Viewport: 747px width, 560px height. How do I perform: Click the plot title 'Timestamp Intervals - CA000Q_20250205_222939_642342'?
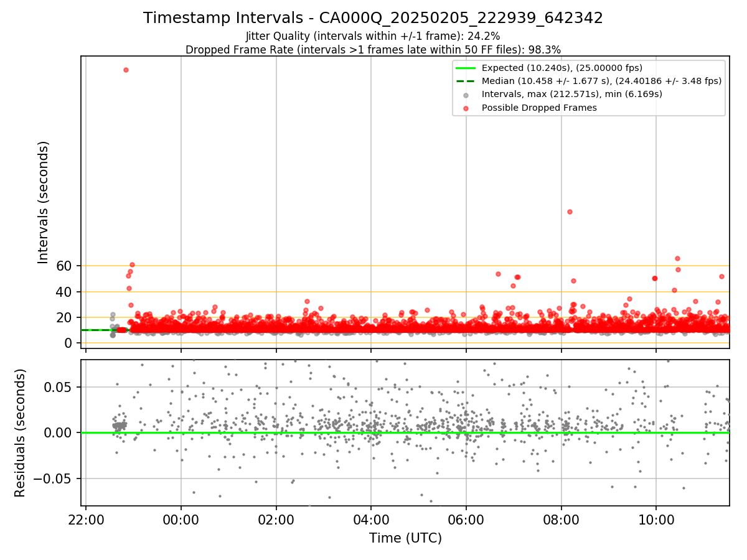(x=373, y=18)
